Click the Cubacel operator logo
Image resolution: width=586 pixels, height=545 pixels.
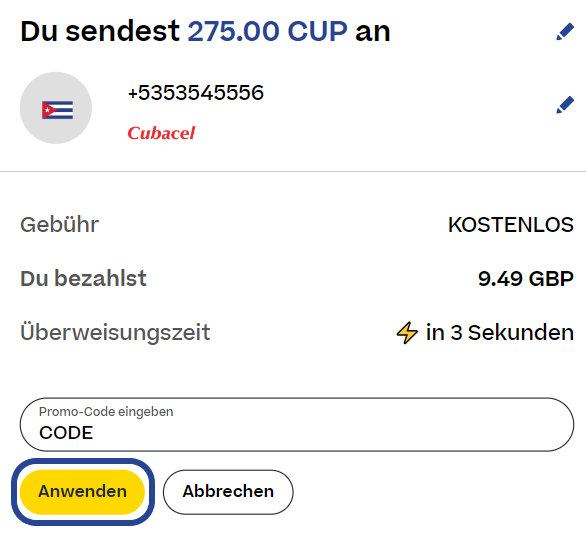click(161, 133)
